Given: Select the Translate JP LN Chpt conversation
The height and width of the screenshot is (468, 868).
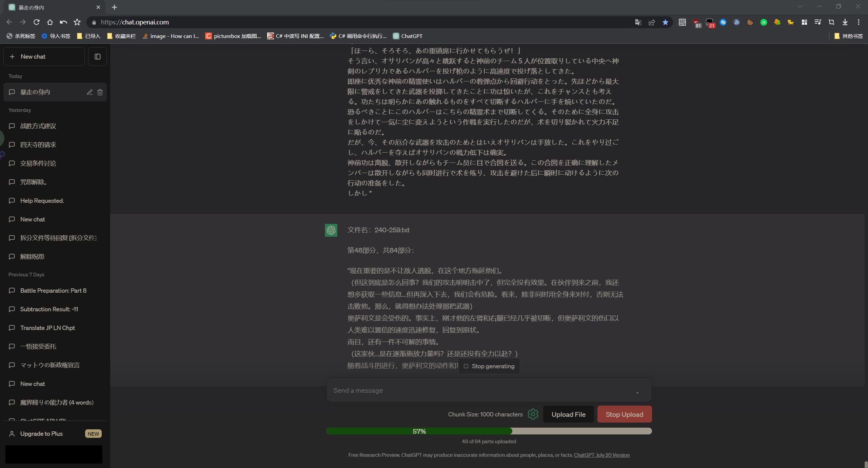Looking at the screenshot, I should 47,328.
